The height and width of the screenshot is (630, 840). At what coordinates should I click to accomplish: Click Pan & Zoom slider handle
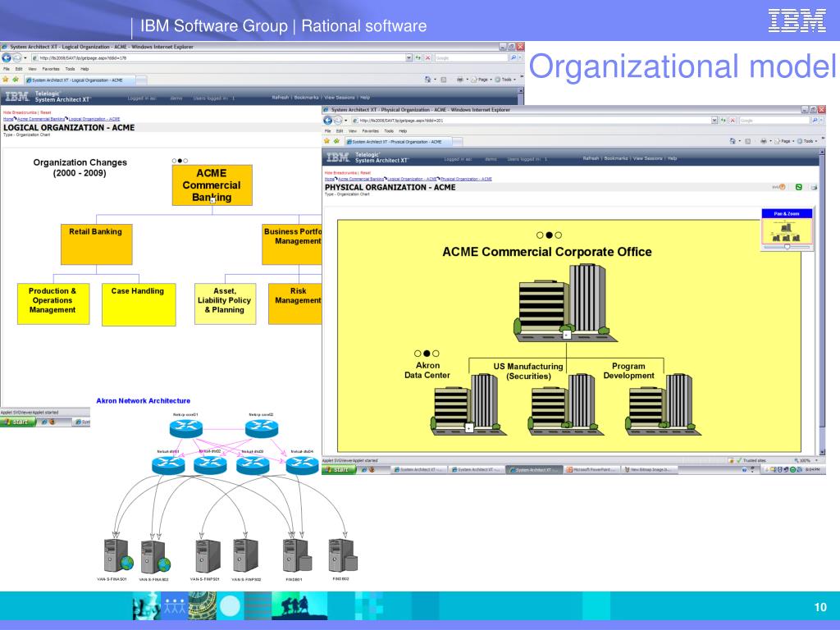(x=787, y=247)
